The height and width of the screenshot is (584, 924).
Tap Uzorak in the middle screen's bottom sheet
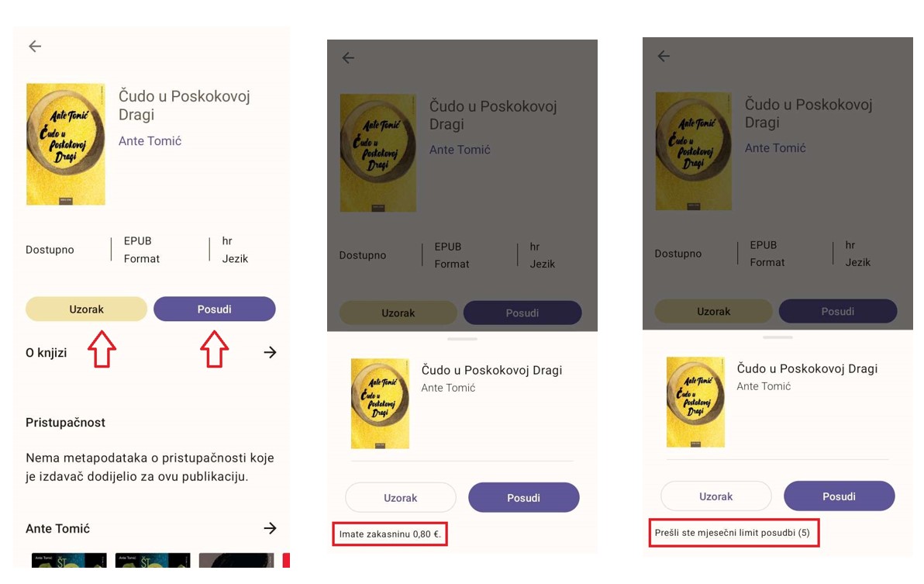(x=400, y=498)
